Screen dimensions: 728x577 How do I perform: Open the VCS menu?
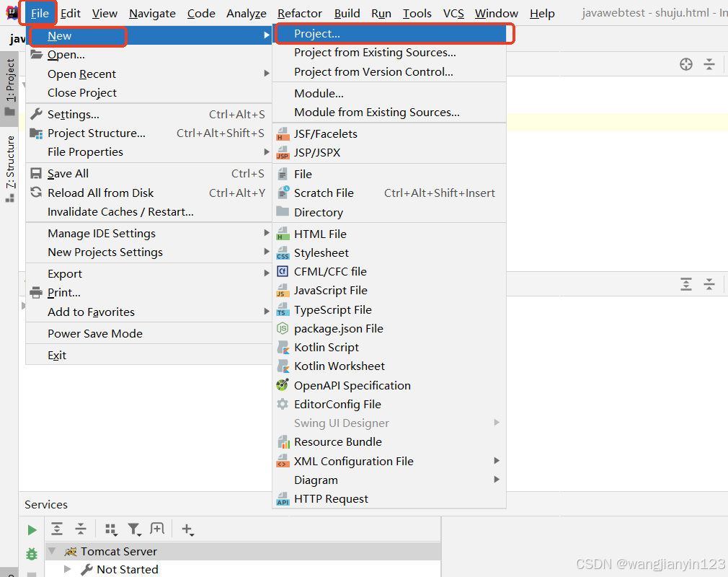pos(453,14)
